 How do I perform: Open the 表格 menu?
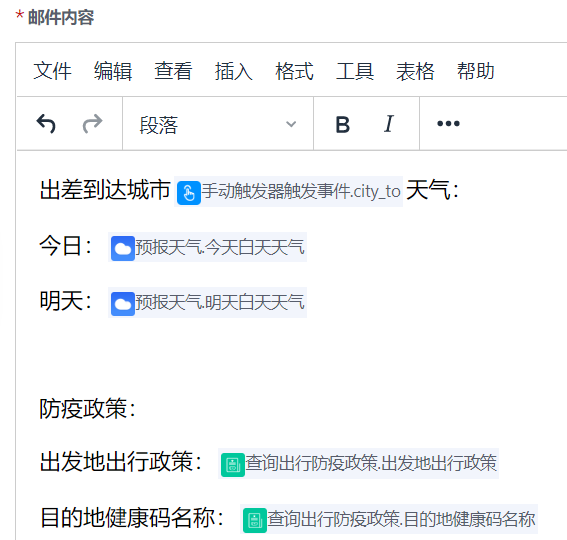pos(415,71)
